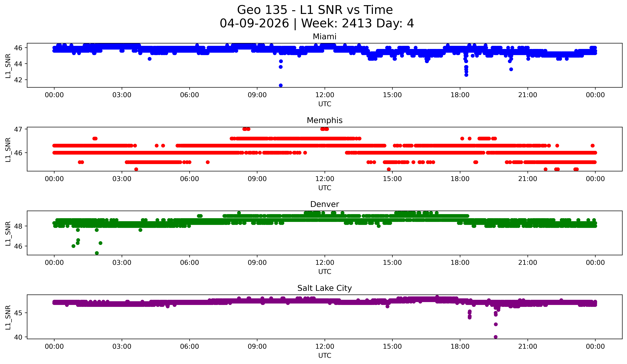Click the main title 'Geo 135 - L1 SNR vs Time'
Viewport: 627px width, 364px height.
315,10
